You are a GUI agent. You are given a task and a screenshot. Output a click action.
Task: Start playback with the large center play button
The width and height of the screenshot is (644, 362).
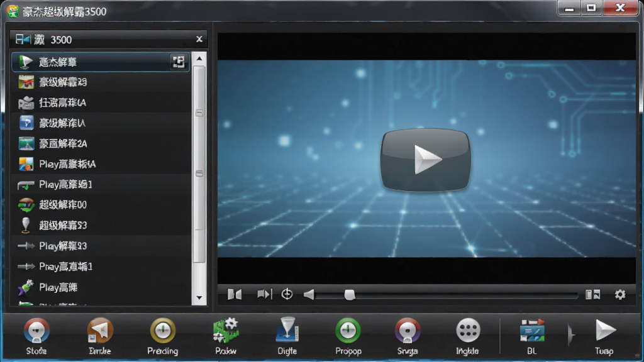(426, 159)
